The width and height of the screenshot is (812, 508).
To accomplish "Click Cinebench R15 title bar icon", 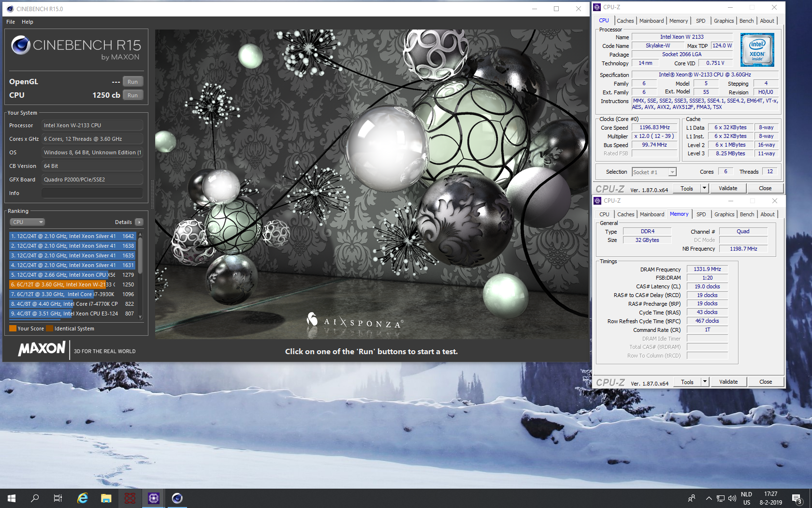I will pos(10,9).
